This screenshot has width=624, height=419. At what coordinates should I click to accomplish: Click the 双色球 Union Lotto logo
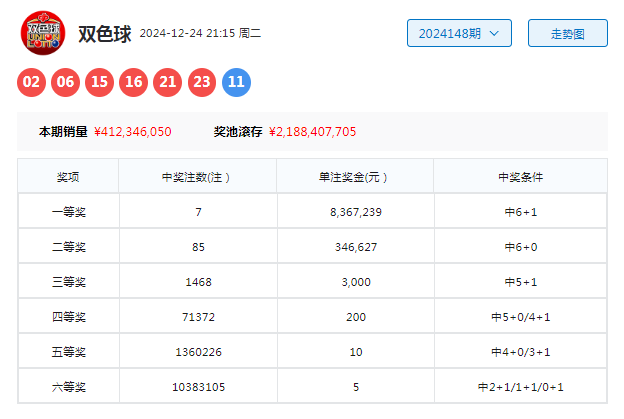click(43, 33)
